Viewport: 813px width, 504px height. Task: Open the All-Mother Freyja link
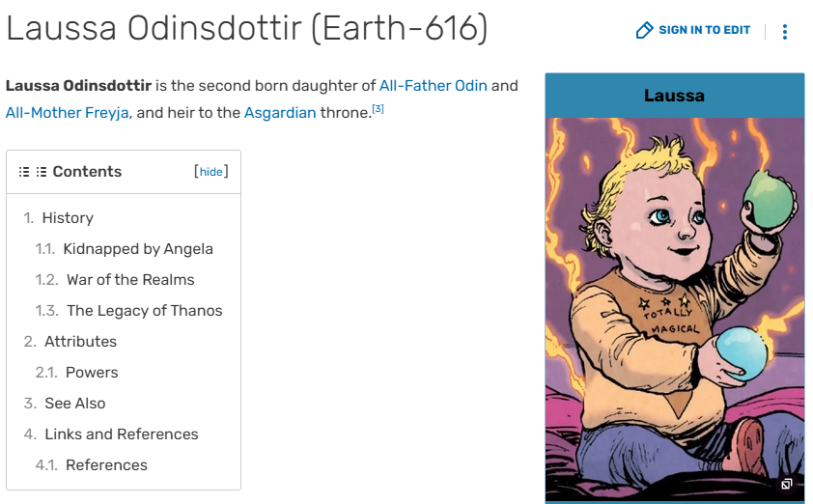tap(69, 112)
